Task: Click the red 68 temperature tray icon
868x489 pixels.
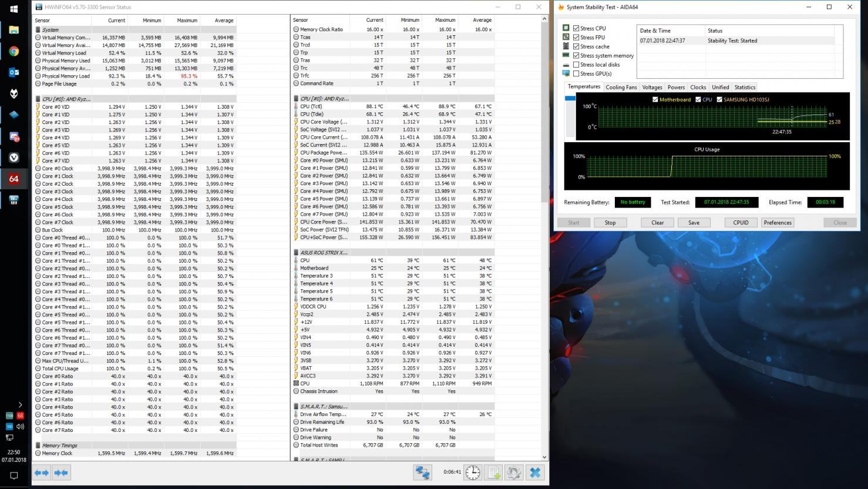Action: tap(20, 416)
